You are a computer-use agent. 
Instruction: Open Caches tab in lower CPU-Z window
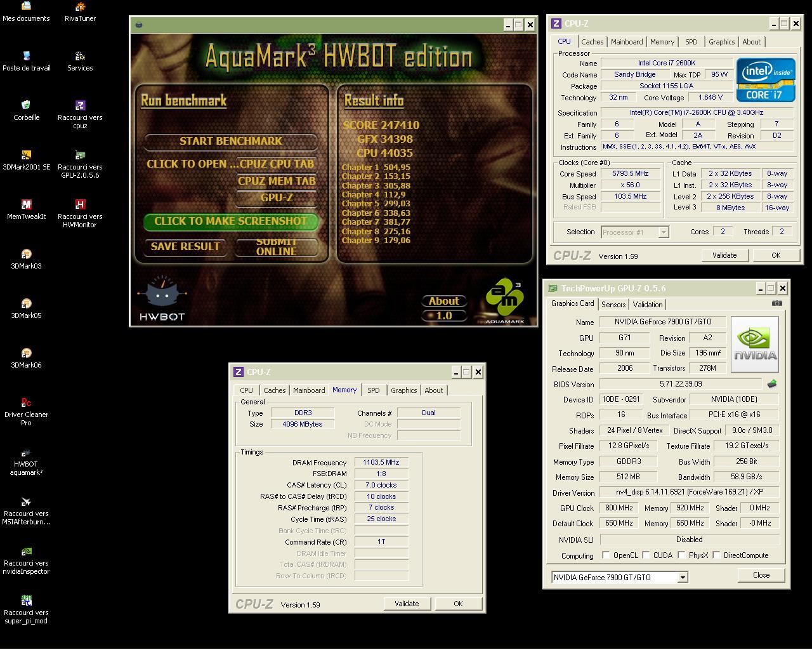[x=274, y=390]
